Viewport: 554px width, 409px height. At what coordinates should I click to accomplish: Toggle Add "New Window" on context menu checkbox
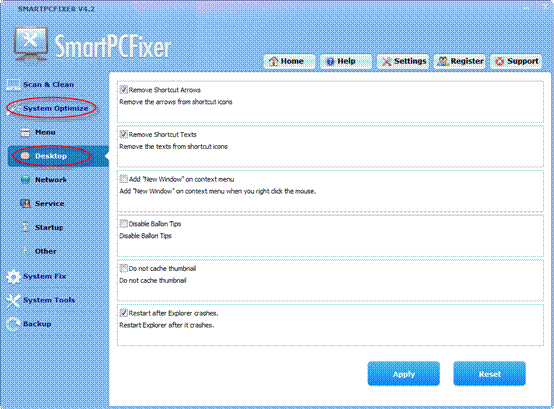[x=123, y=179]
